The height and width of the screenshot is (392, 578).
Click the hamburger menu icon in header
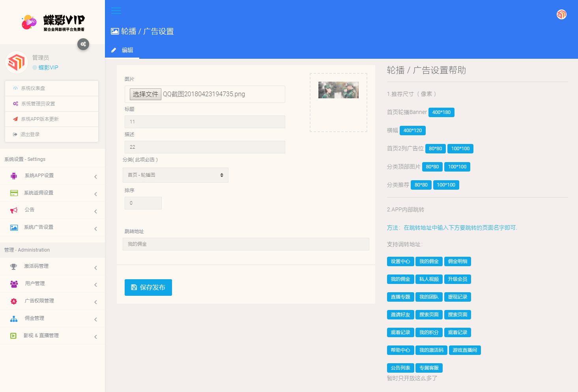pyautogui.click(x=116, y=11)
